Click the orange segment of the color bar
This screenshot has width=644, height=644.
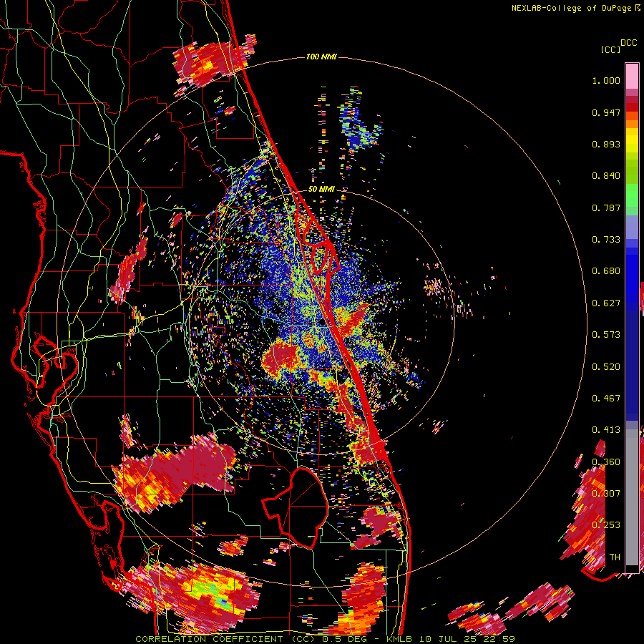(632, 124)
